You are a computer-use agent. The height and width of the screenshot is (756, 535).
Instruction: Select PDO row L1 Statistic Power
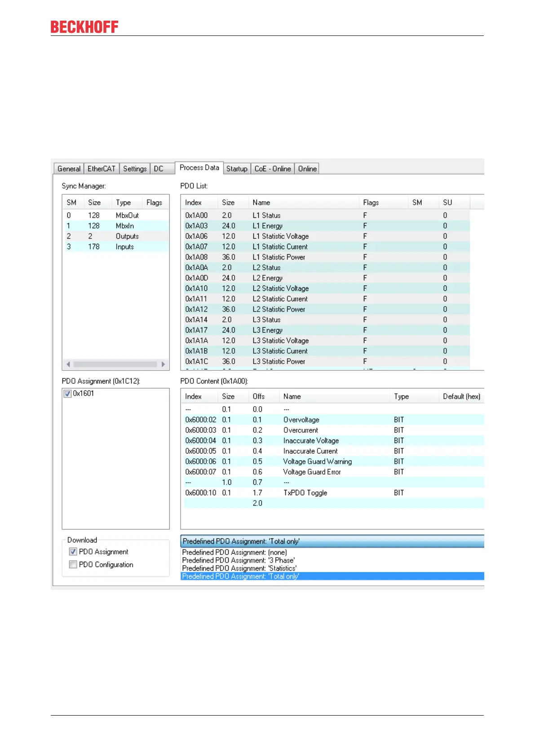(x=326, y=257)
